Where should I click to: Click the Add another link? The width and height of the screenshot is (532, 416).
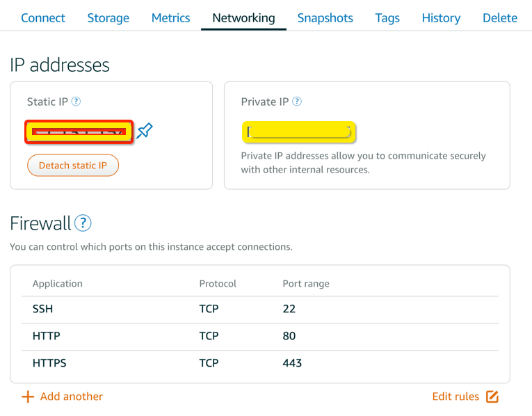(x=71, y=397)
